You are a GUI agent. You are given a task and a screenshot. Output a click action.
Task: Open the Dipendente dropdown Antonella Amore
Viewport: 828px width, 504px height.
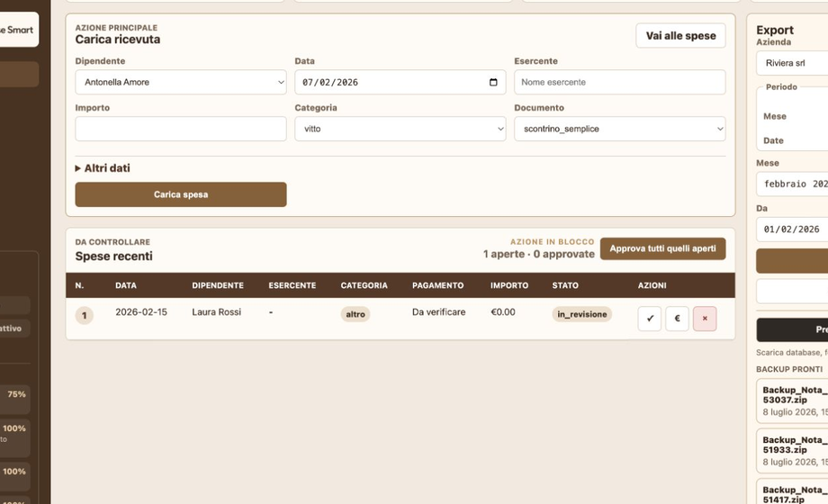tap(181, 83)
